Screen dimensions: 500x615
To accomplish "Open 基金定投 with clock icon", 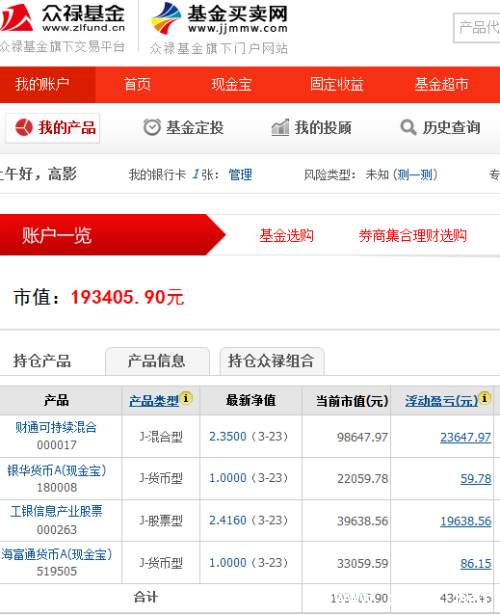I will [x=183, y=127].
